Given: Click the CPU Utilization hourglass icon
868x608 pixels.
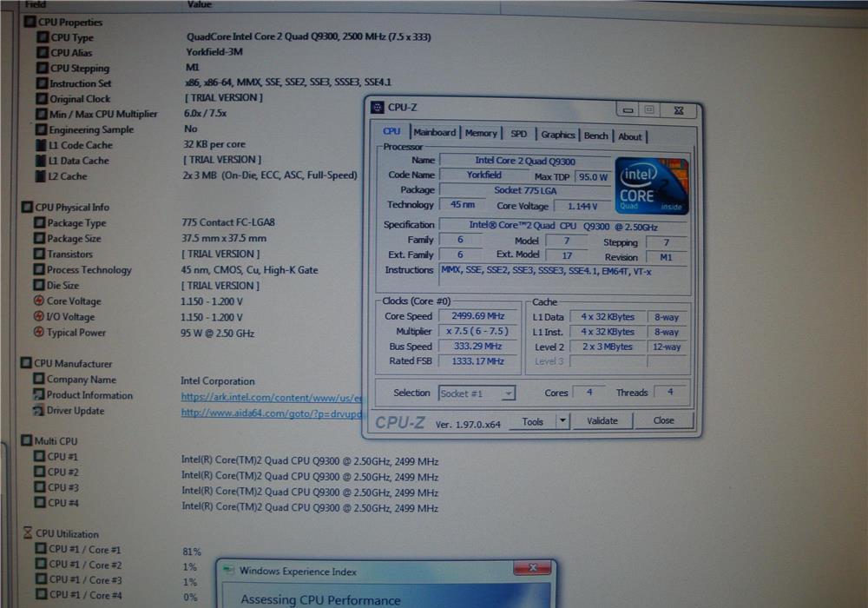Looking at the screenshot, I should tap(28, 533).
